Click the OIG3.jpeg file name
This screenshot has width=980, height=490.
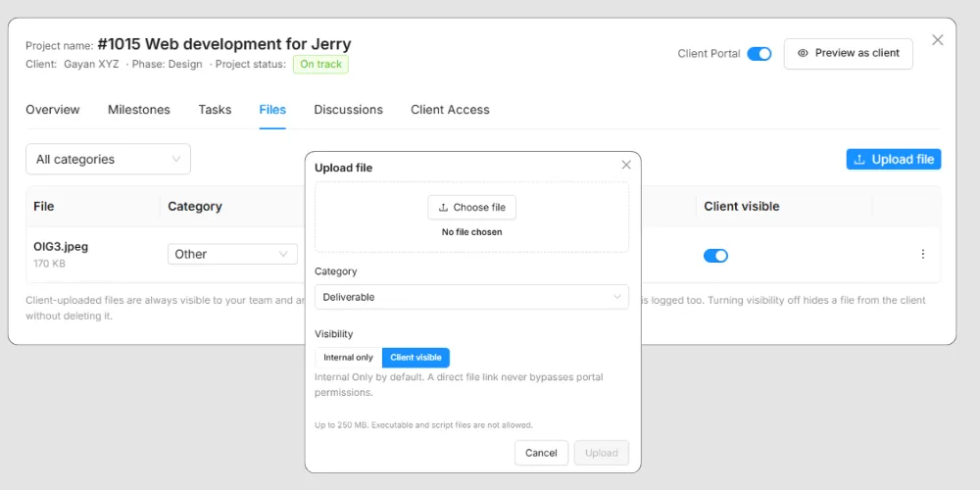(61, 247)
